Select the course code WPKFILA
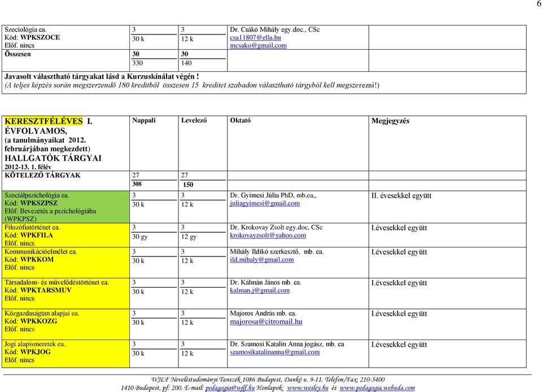Image resolution: width=542 pixels, height=392 pixels. 37,236
